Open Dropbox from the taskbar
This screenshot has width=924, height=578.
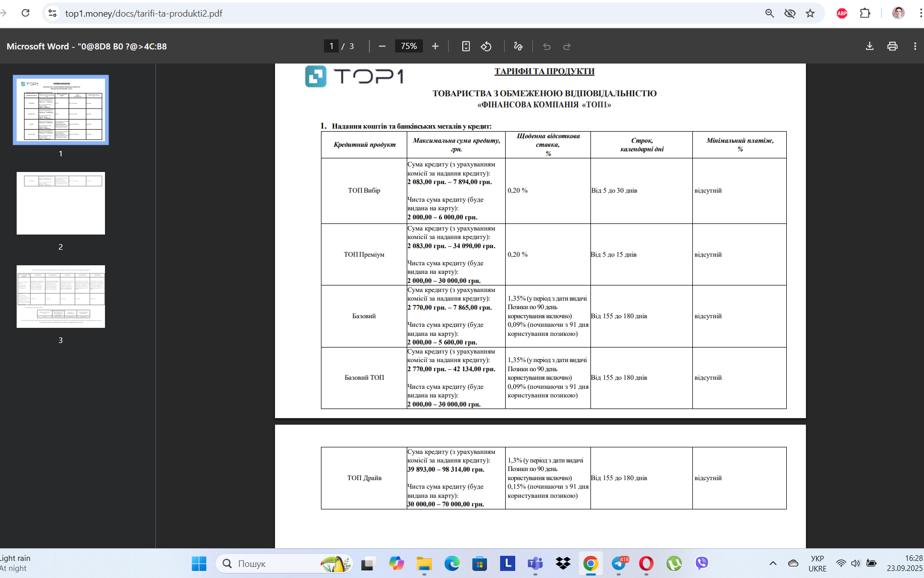click(x=563, y=563)
